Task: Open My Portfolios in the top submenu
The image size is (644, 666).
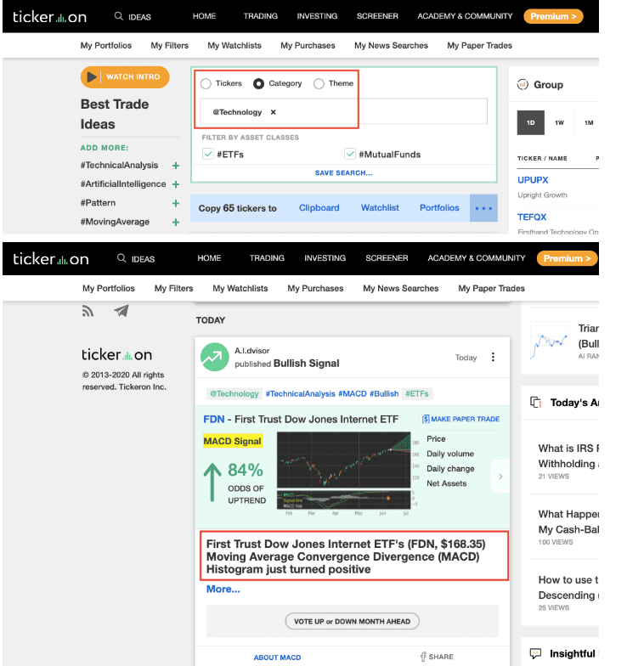Action: coord(105,46)
